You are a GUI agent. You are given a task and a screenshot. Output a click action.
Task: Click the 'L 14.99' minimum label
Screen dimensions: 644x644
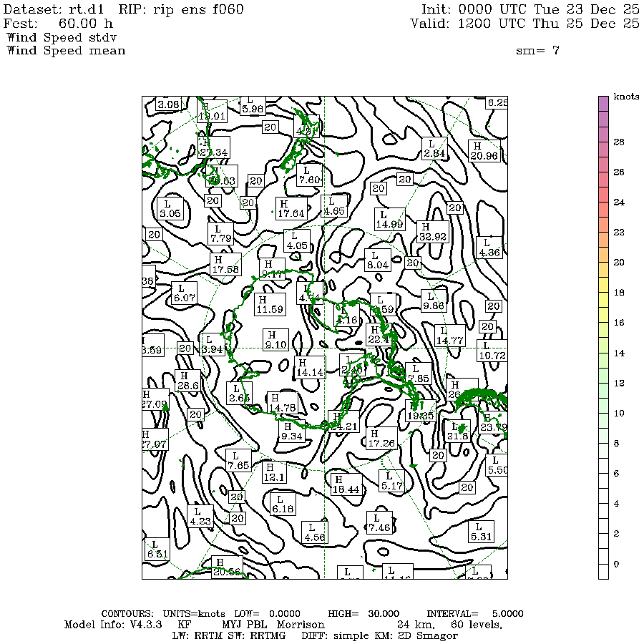pyautogui.click(x=389, y=220)
